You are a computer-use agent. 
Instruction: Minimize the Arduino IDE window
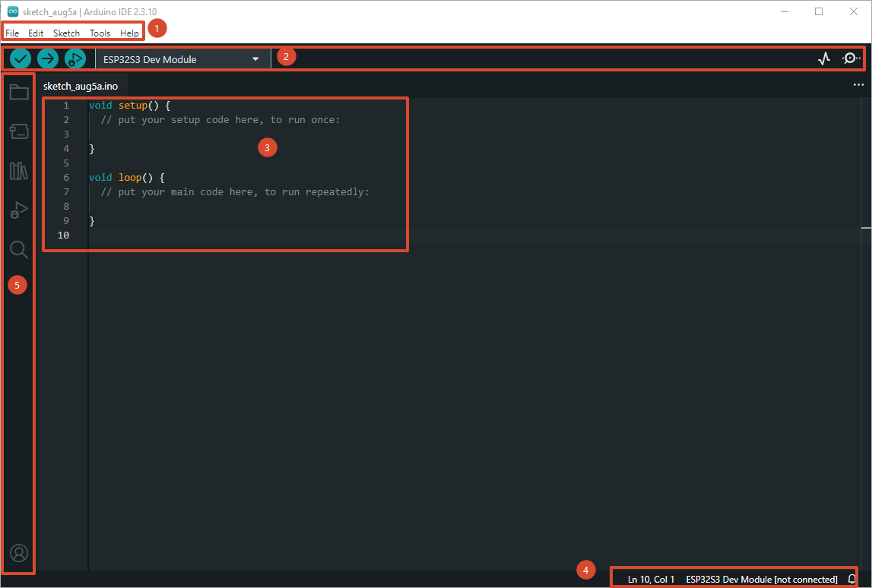click(785, 11)
